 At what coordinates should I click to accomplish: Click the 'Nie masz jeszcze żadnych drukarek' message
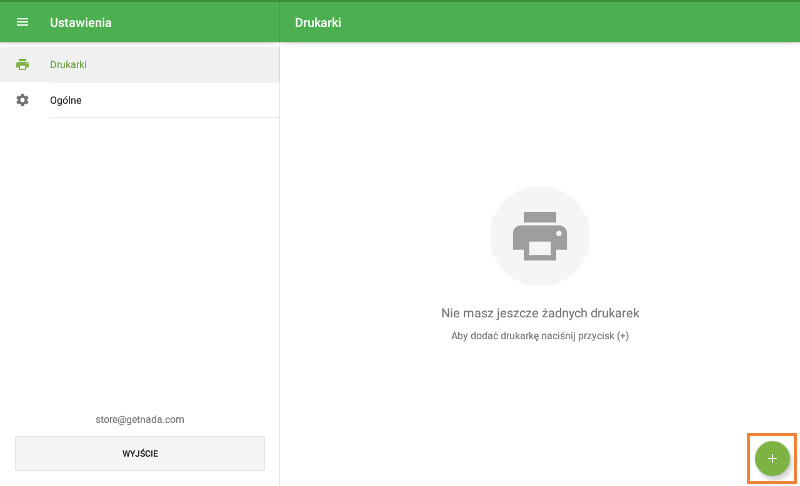539,313
